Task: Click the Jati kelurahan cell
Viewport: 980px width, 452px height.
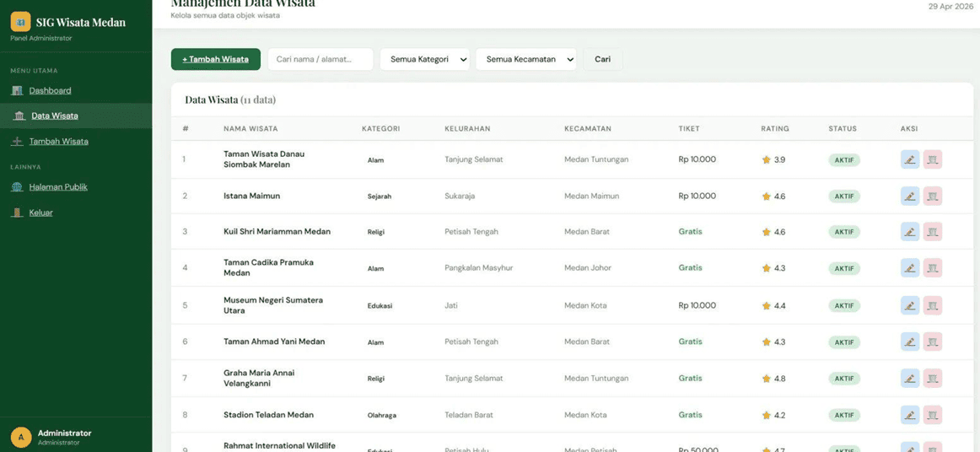Action: click(x=450, y=306)
